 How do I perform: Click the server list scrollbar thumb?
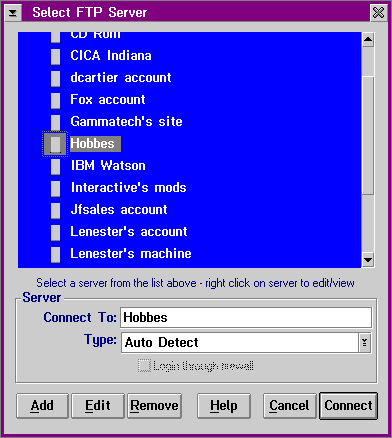368,135
